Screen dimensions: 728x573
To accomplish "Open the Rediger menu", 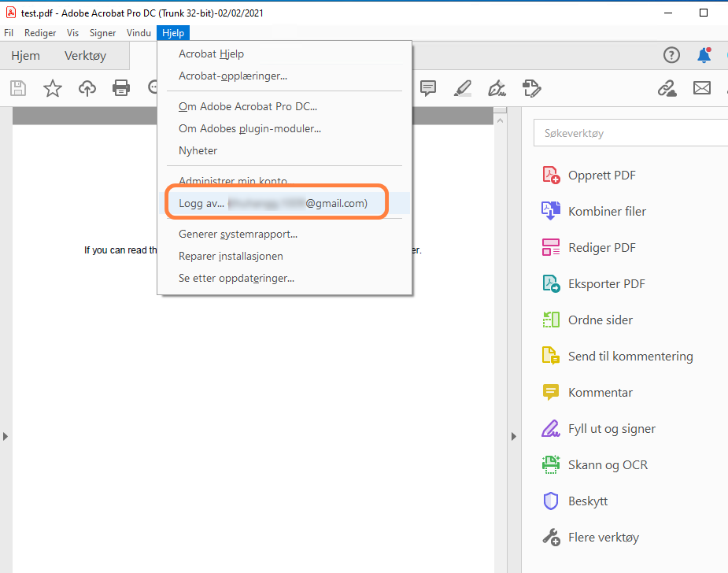I will (40, 33).
